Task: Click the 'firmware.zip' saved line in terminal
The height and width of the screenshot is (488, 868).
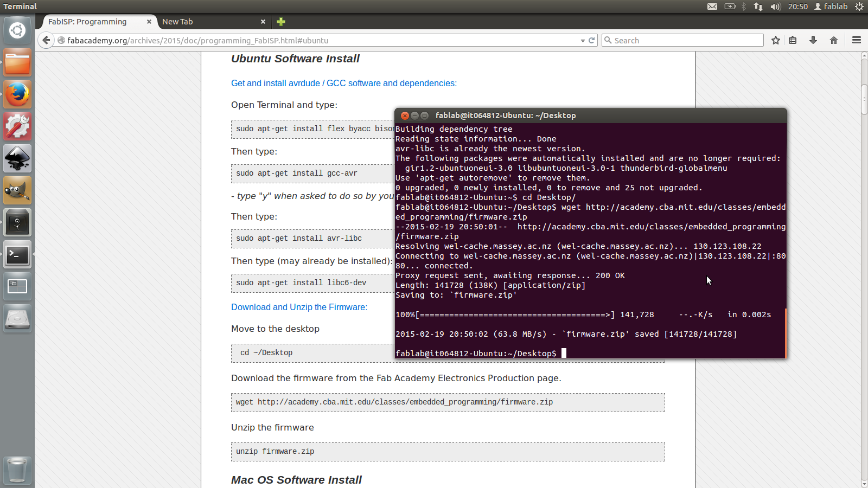Action: point(566,334)
